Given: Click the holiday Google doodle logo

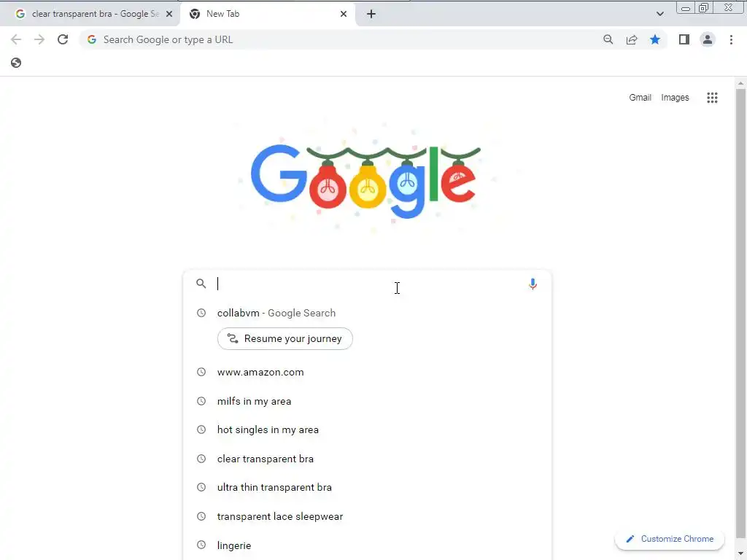Looking at the screenshot, I should tap(365, 182).
